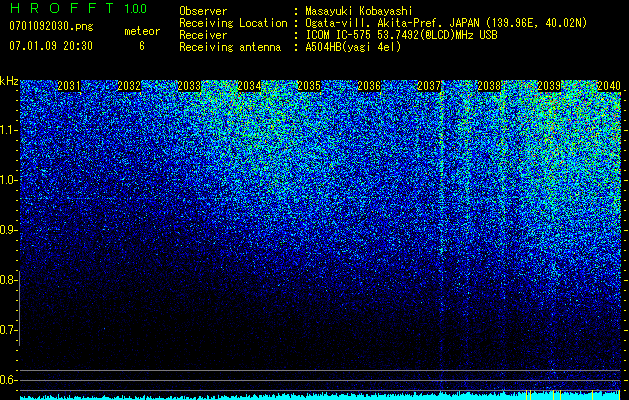Click the A504HB(yagi 4el) antenna text
Screen dimensions: 629x400
click(x=353, y=47)
